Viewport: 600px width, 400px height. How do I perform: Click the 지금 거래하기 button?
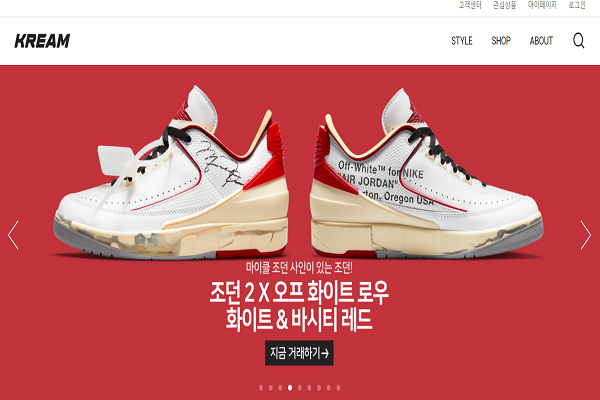pos(299,353)
